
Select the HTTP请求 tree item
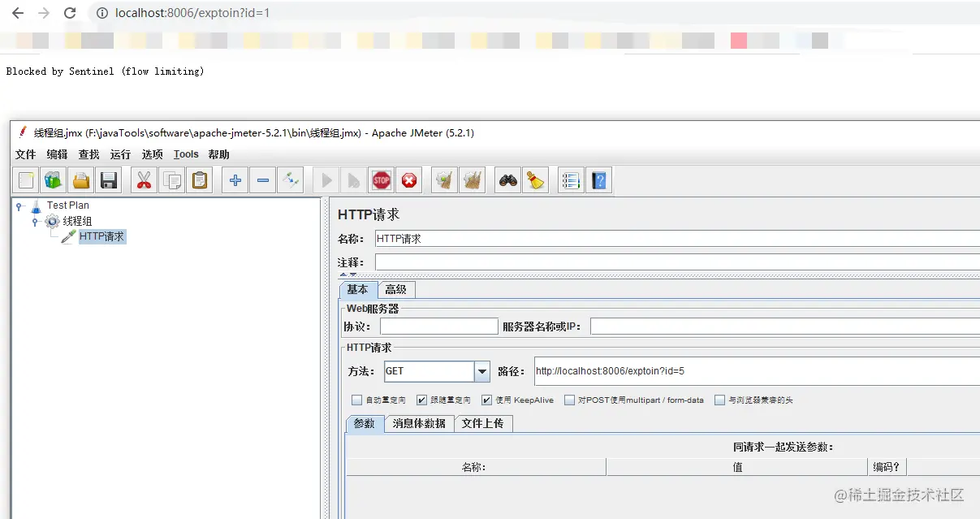tap(102, 236)
